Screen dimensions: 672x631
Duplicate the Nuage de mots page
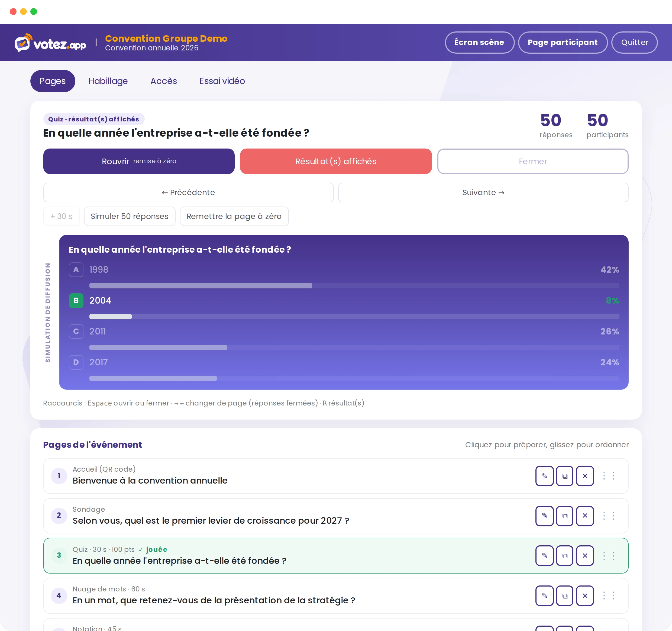click(x=564, y=595)
